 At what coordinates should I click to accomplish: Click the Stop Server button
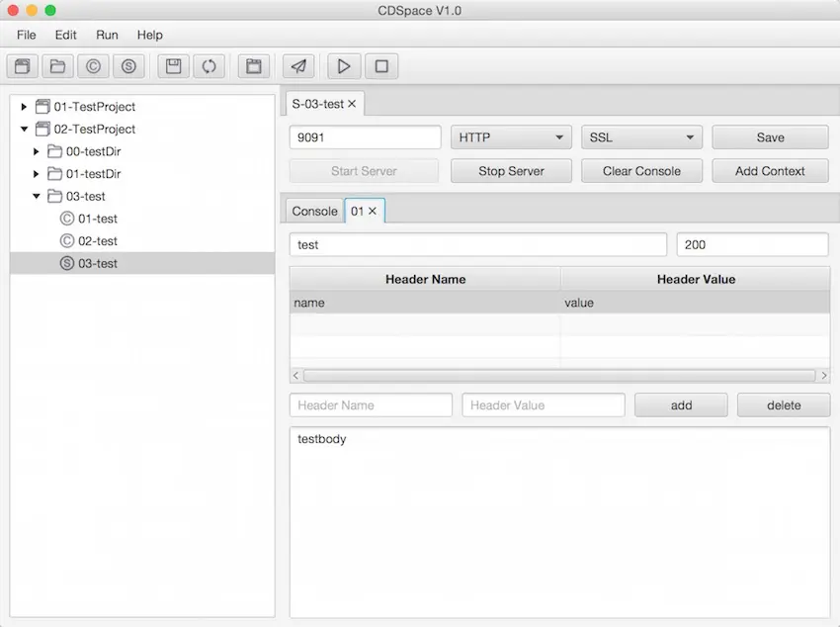(511, 171)
